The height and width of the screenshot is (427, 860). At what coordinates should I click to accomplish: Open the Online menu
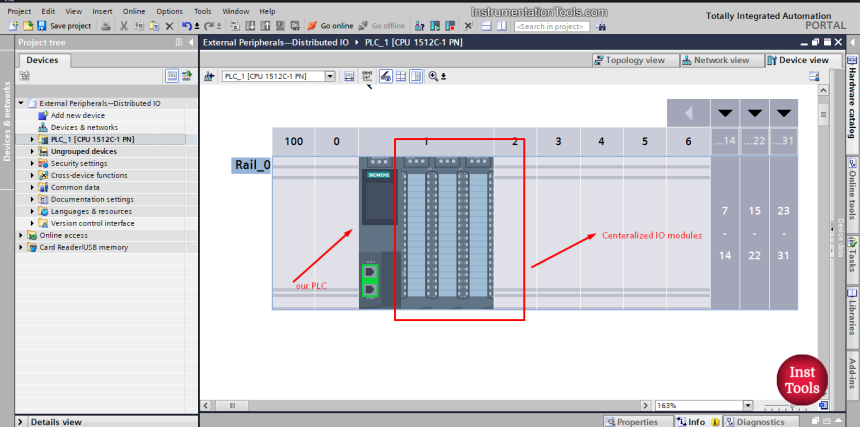click(133, 11)
